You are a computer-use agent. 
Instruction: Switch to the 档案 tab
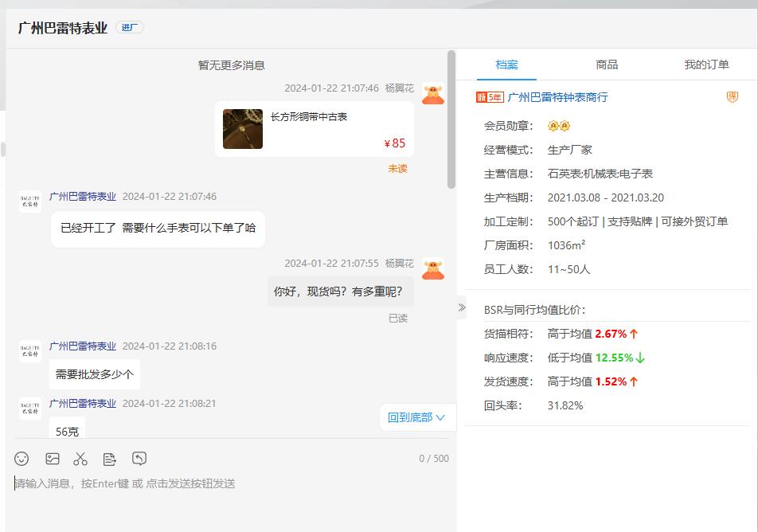pyautogui.click(x=506, y=65)
